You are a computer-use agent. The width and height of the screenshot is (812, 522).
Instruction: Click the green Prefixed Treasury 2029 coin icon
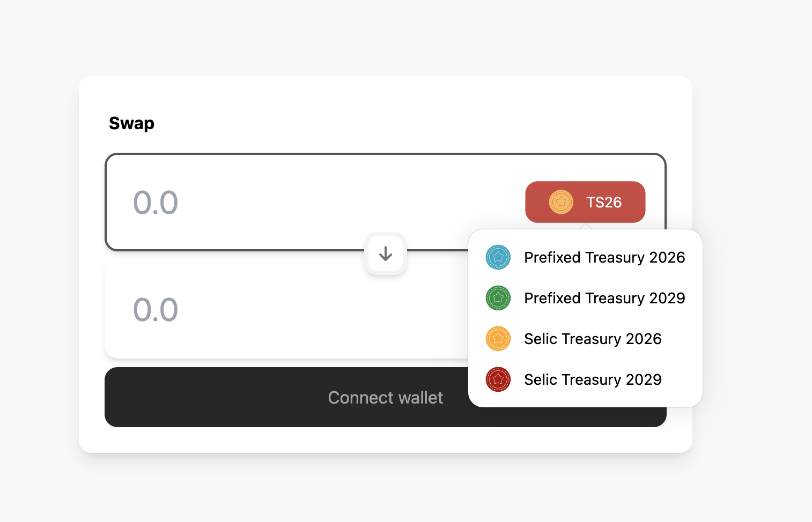498,298
